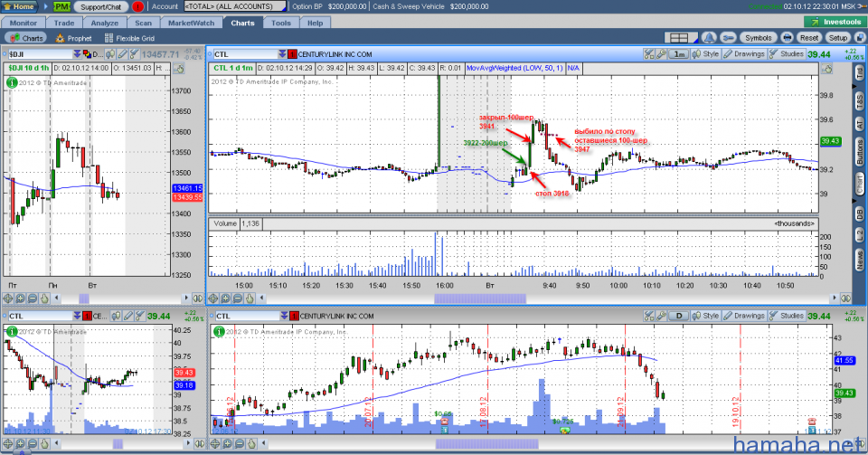868x455 pixels.
Task: Click the MovAvgWeighted (LOW, 50, 1) study label
Action: (x=514, y=68)
